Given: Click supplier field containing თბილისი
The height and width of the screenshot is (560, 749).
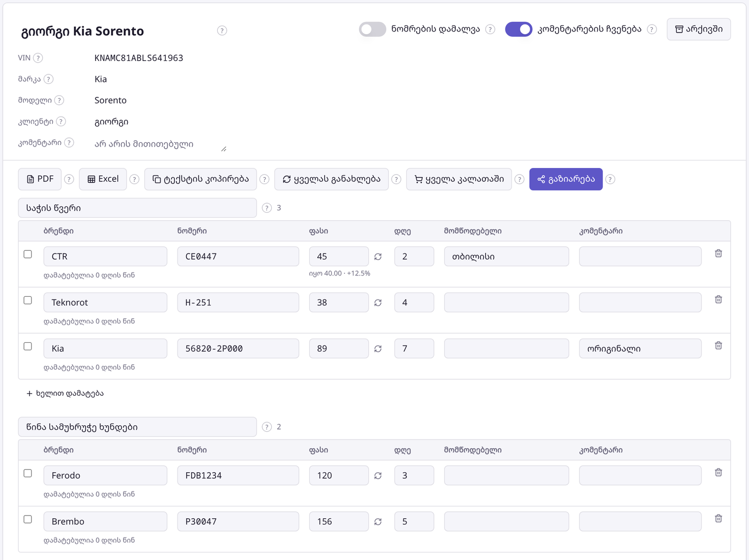Looking at the screenshot, I should pos(507,256).
